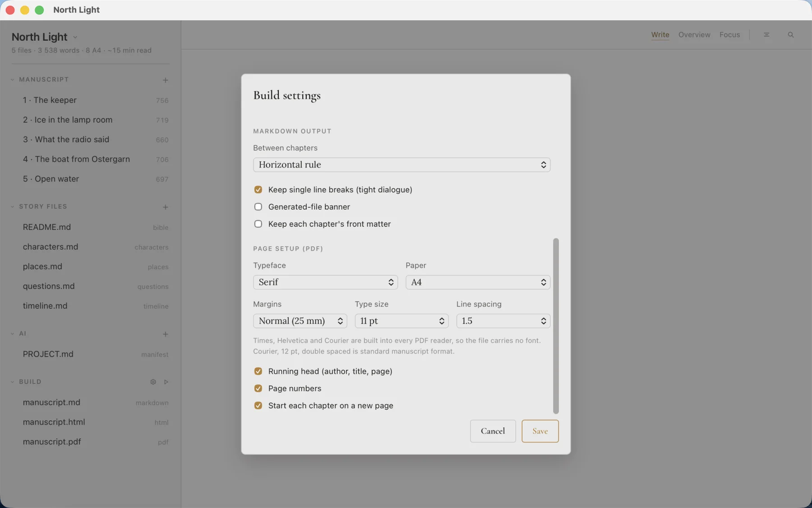Click the Cancel button

pos(493,431)
